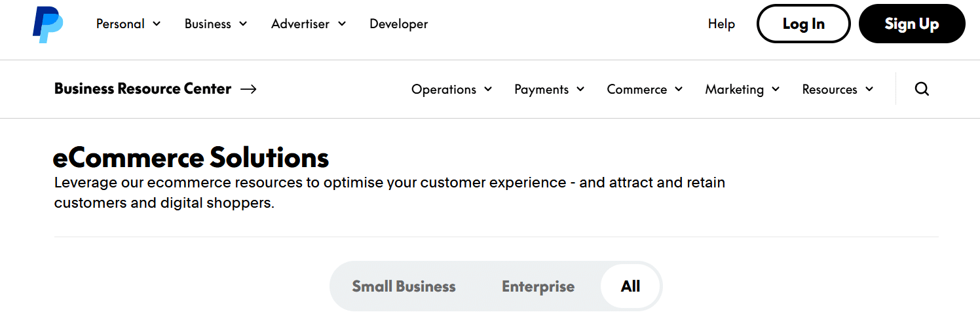Select the Small Business filter
Viewport: 980px width, 327px height.
(x=404, y=286)
